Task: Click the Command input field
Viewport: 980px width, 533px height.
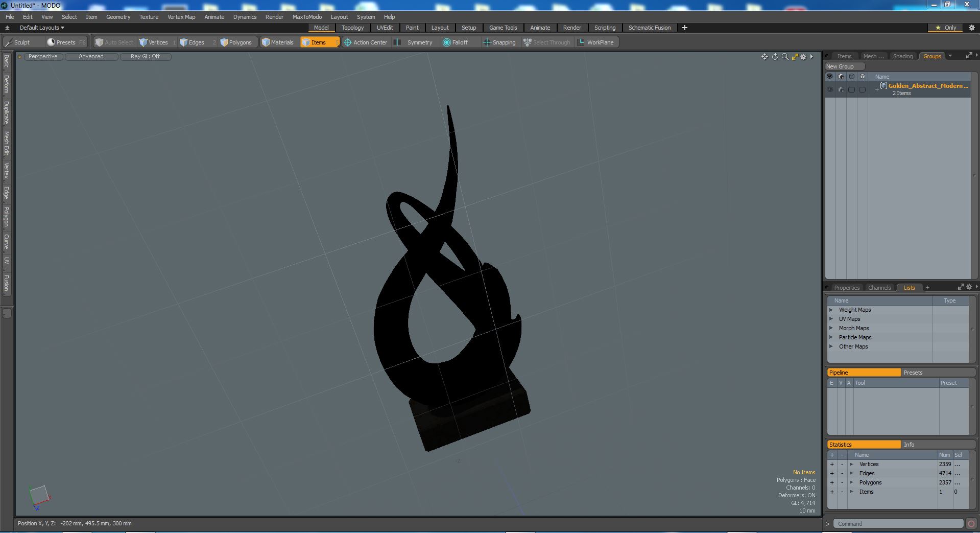Action: click(x=898, y=524)
